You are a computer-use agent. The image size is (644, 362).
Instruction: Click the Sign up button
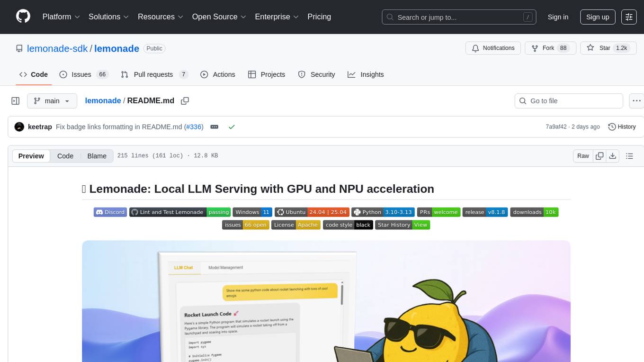[x=598, y=17]
